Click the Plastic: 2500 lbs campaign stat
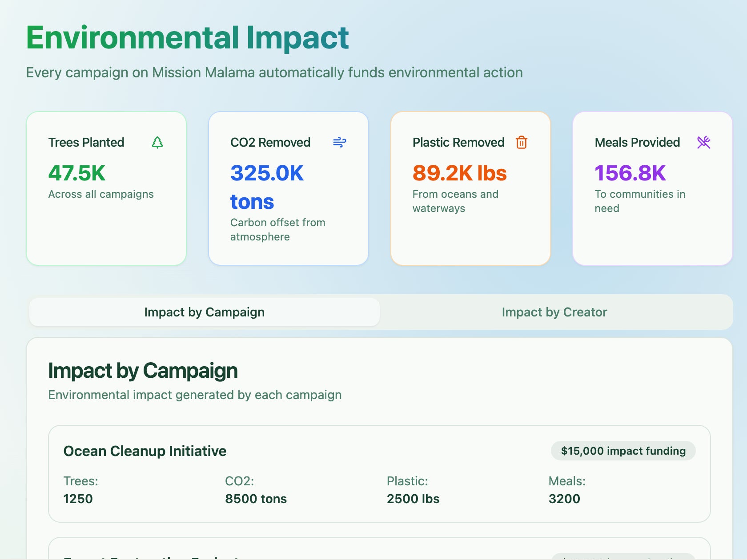Image resolution: width=747 pixels, height=560 pixels. [x=413, y=490]
